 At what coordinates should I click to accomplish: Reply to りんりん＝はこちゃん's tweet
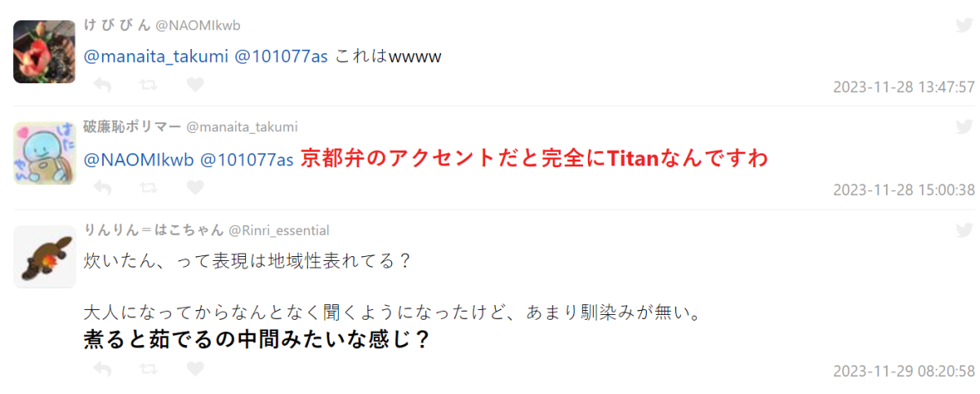(102, 369)
